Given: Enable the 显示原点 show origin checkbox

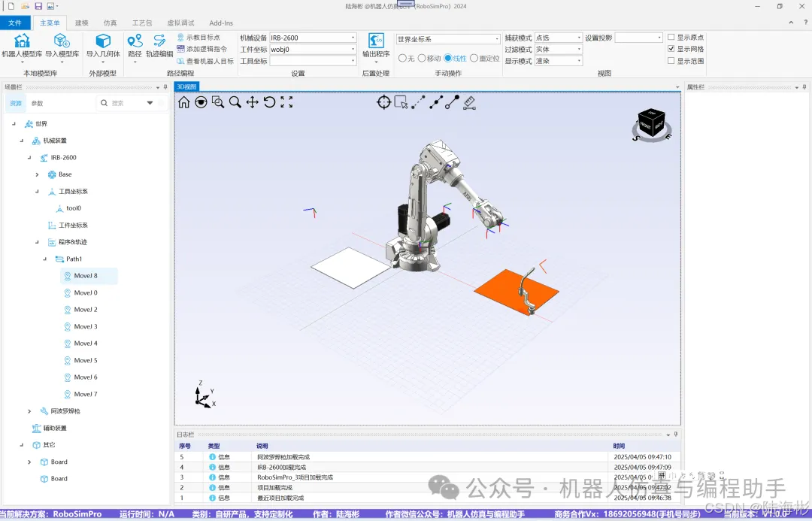Looking at the screenshot, I should coord(671,38).
